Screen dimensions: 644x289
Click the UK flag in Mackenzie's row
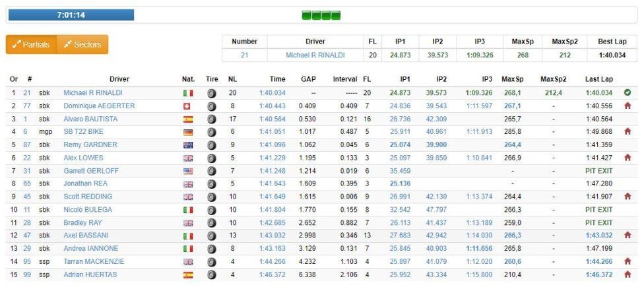188,261
